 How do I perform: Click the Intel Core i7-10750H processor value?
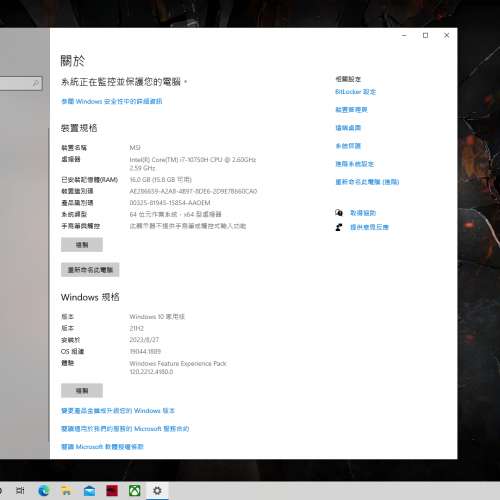tap(193, 164)
